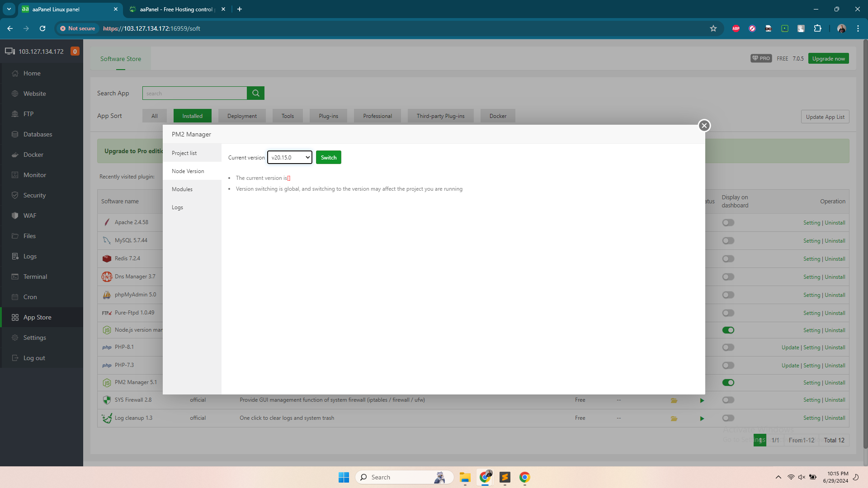Viewport: 868px width, 488px height.
Task: Show hidden icons in system tray
Action: [778, 477]
